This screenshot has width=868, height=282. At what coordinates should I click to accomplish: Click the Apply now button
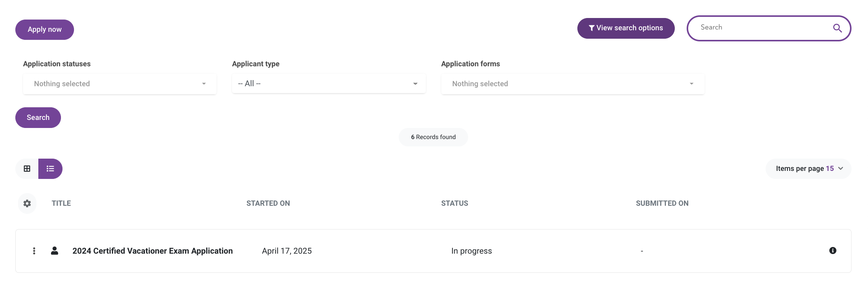(44, 30)
